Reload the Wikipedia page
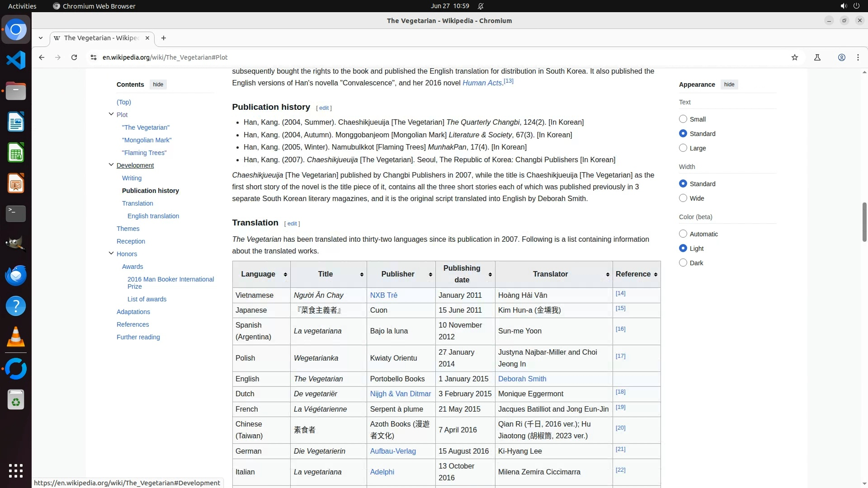This screenshot has width=868, height=488. point(74,57)
